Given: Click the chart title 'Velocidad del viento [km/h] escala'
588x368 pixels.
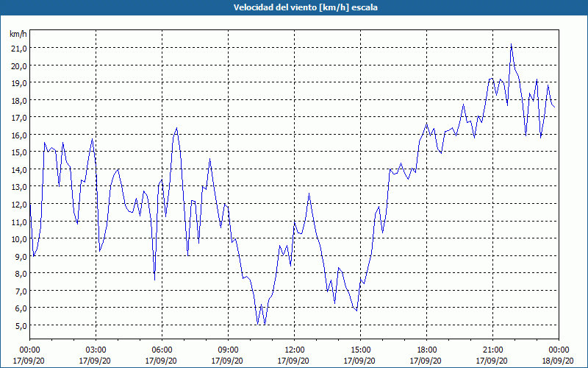Looking at the screenshot, I should click(305, 7).
